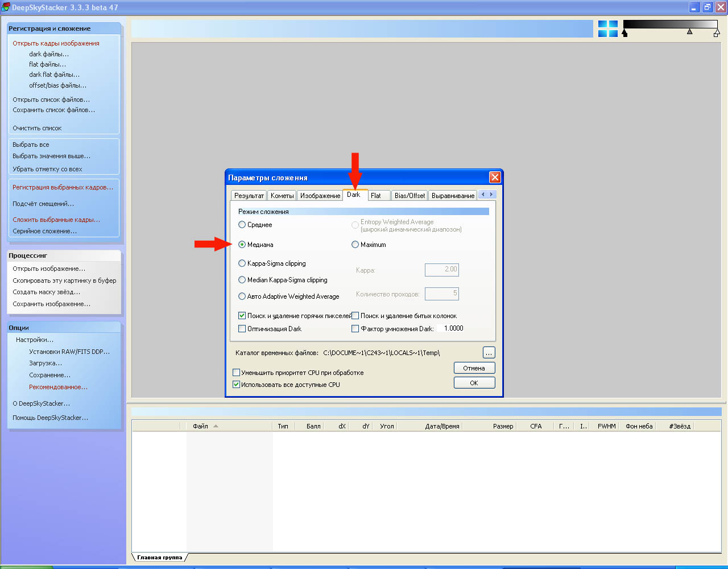Toggle Использовать все доступные CPU checkbox
The height and width of the screenshot is (569, 728).
click(x=237, y=385)
